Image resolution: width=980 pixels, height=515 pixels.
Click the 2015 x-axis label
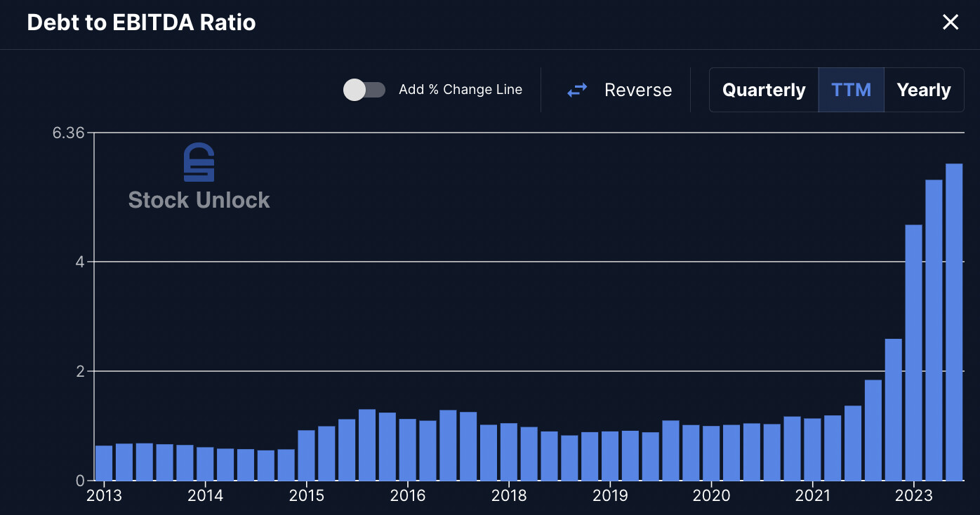click(307, 495)
